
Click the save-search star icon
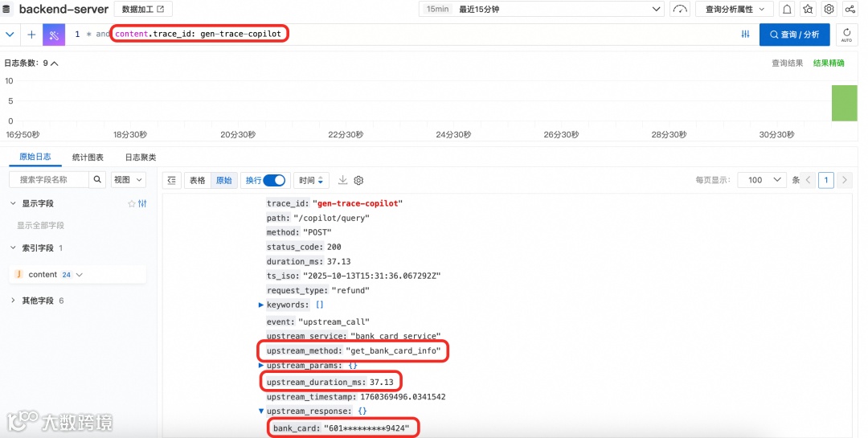tap(808, 10)
